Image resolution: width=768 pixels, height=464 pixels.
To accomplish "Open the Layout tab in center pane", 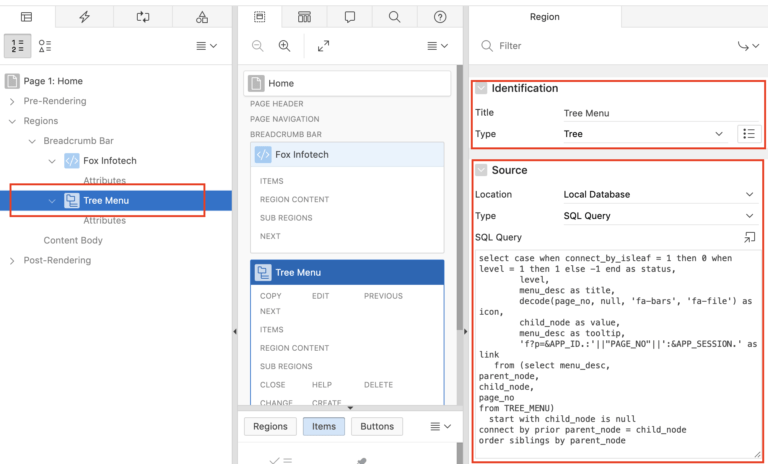I will (x=260, y=17).
